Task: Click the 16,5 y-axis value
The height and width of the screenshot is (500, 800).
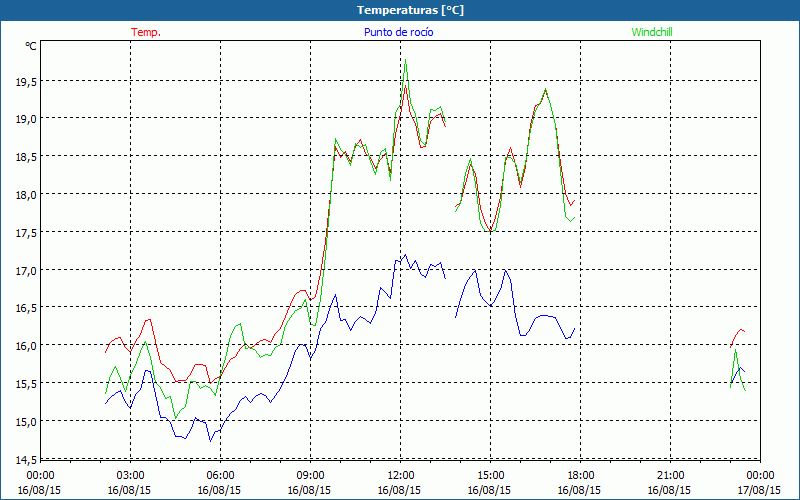Action: (25, 308)
